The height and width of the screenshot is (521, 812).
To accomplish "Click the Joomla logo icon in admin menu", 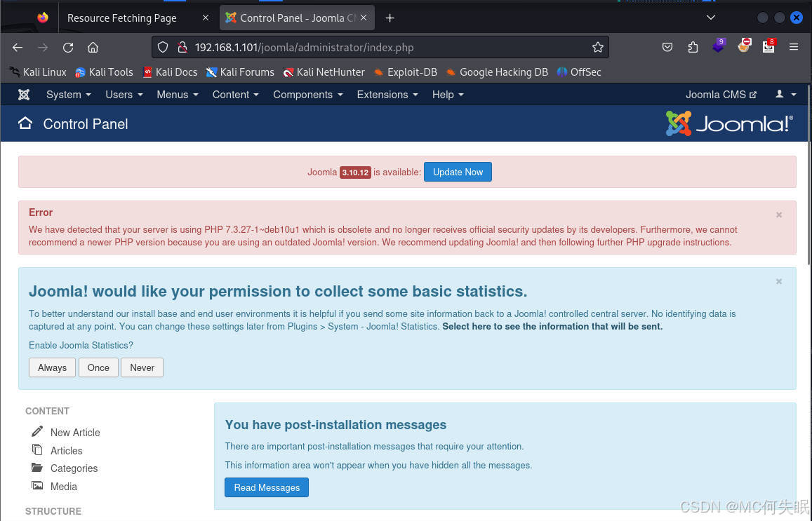I will [24, 95].
